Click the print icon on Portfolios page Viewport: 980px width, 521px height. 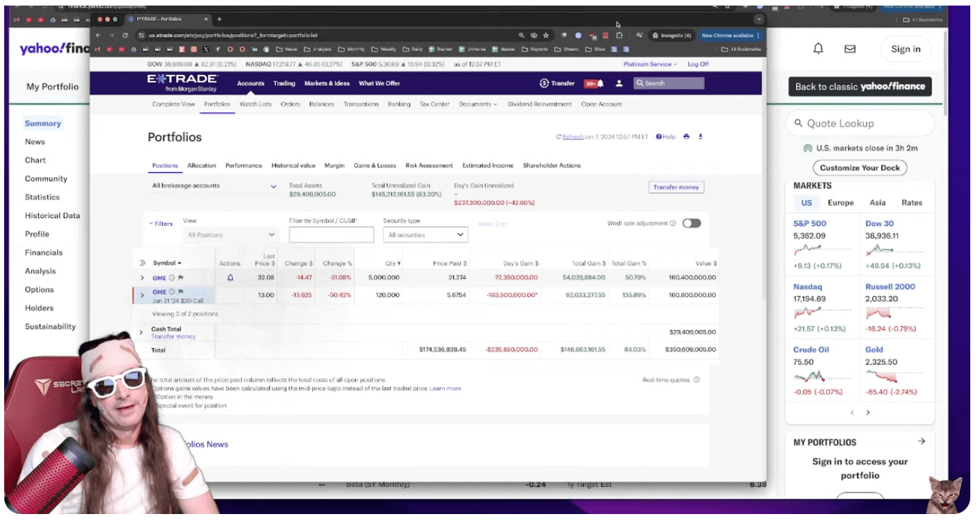[686, 137]
